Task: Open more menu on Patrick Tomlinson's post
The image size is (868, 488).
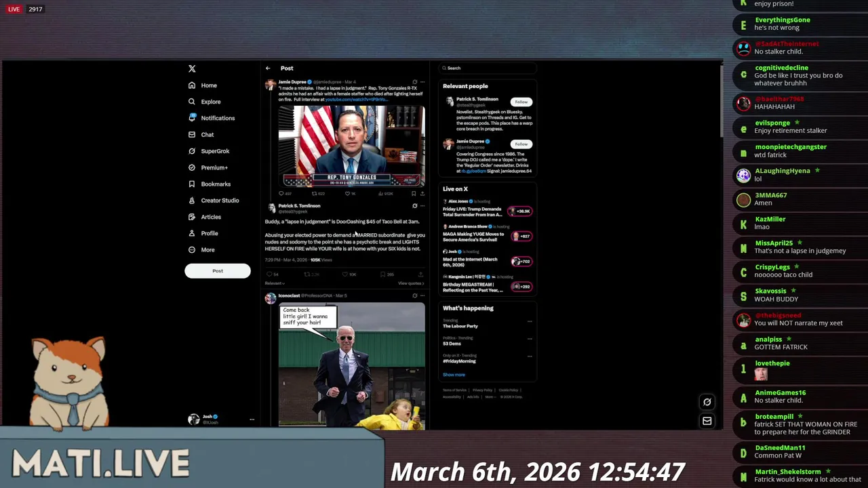Action: point(422,206)
